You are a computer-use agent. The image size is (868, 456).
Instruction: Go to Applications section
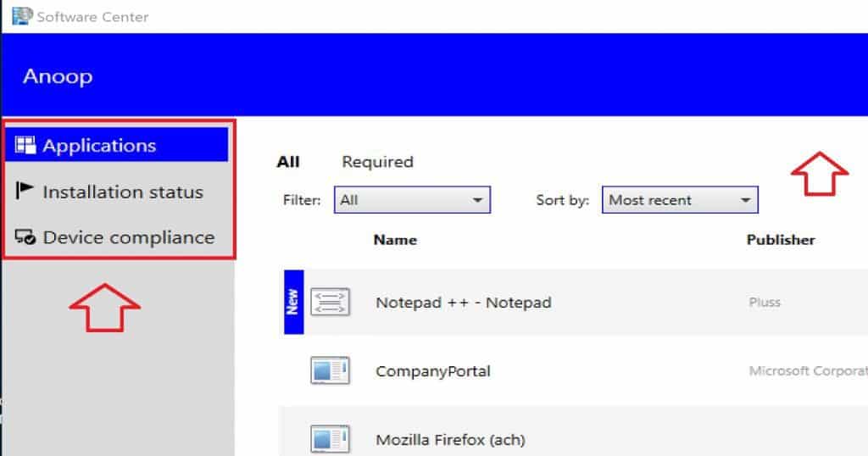point(116,145)
